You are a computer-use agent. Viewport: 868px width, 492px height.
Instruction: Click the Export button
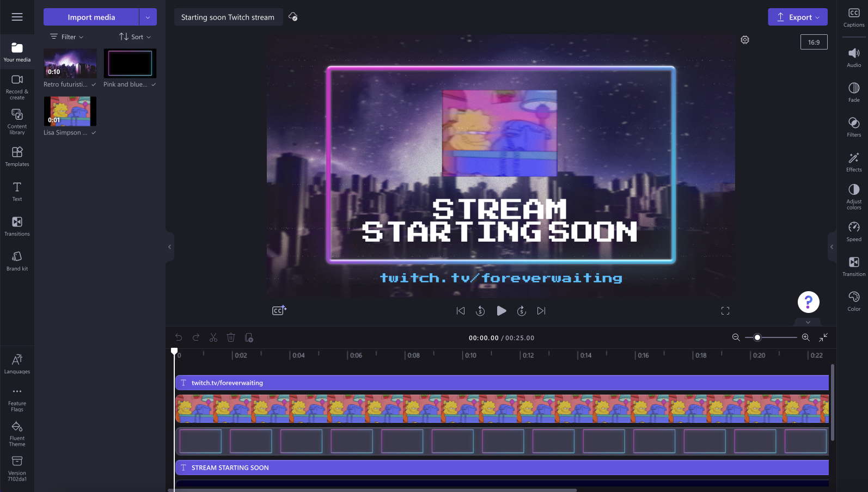[x=798, y=17]
